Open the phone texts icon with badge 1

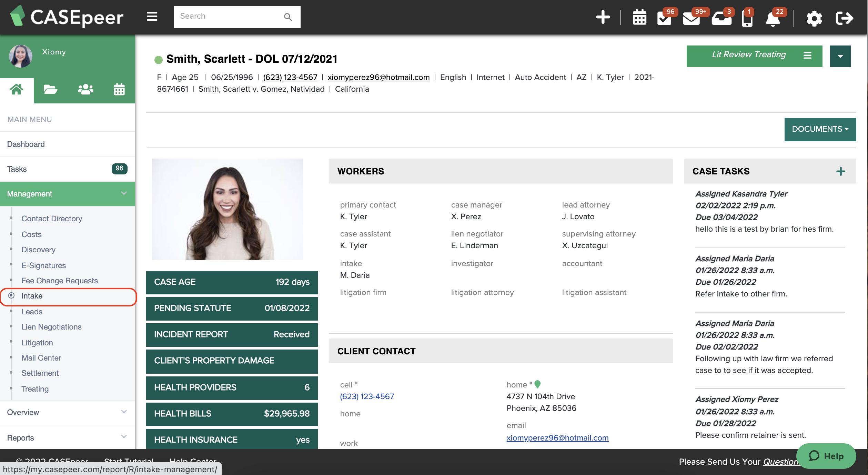click(747, 19)
